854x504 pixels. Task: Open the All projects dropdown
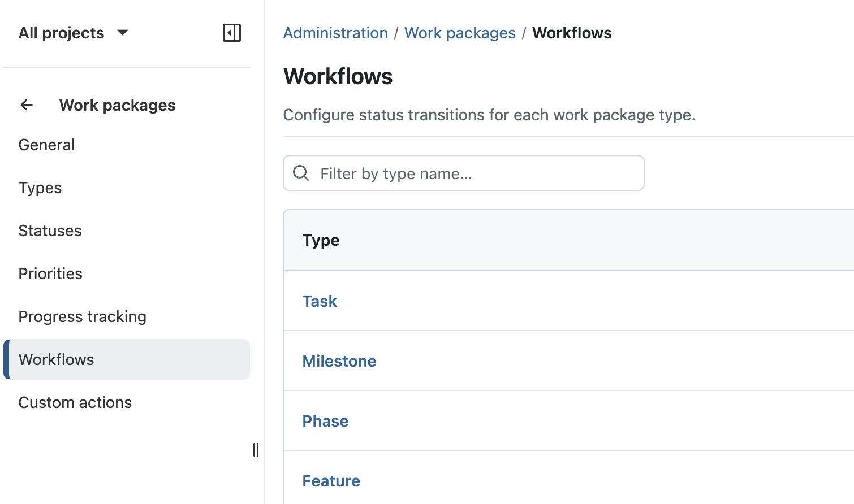(x=61, y=33)
